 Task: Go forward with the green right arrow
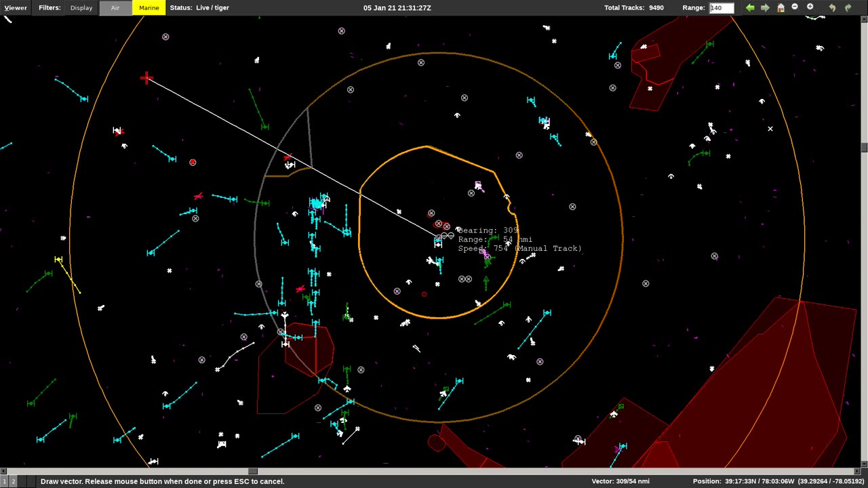coord(765,7)
